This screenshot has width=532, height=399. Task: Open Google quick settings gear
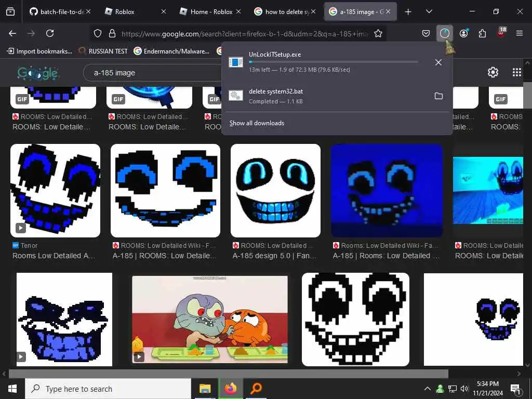(493, 72)
